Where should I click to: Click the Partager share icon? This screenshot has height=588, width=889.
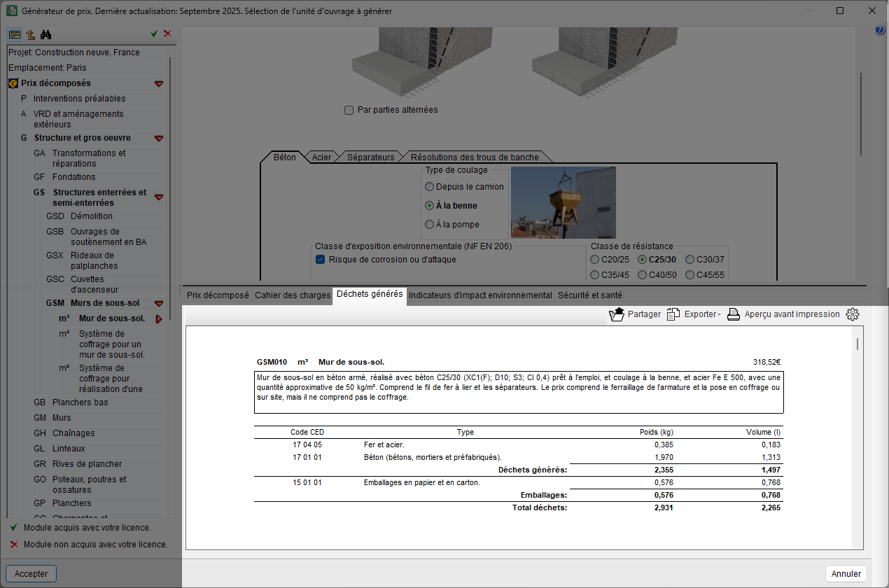[617, 314]
